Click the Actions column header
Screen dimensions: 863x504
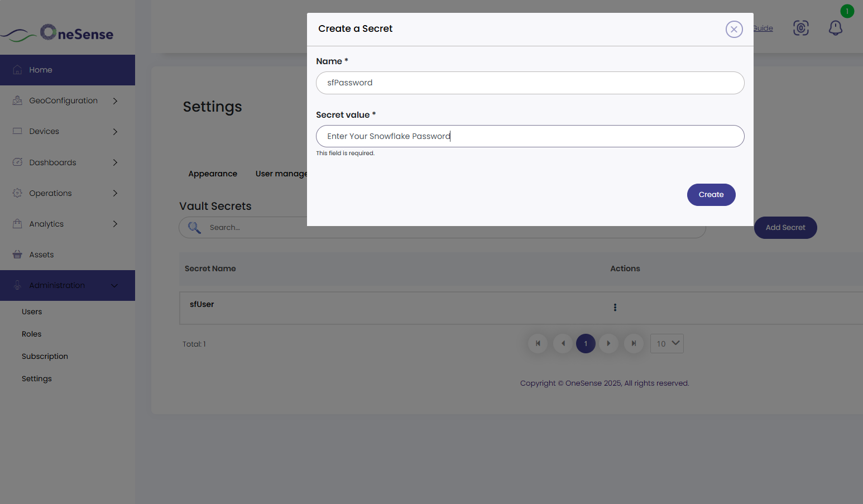[625, 268]
